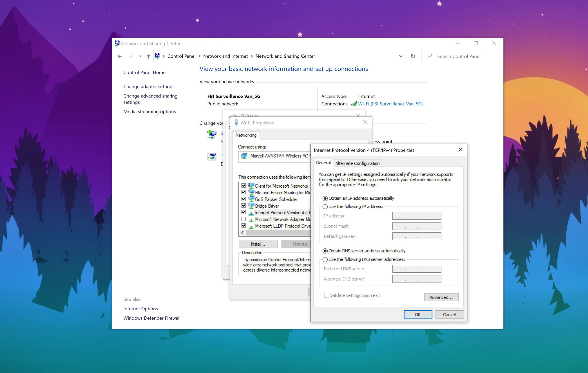Click the Install button in Wi-Fi Properties
Viewport: 588px width, 373px height.
tap(257, 243)
